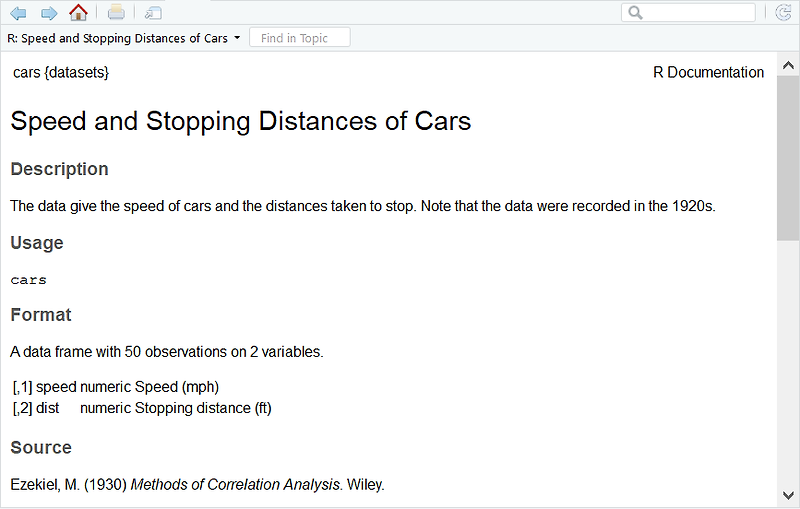Click 'A data frame with 50 observations' line
Screen dimensions: 800x509
pyautogui.click(x=167, y=352)
